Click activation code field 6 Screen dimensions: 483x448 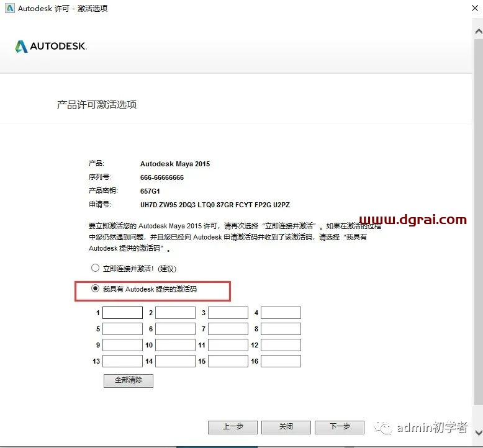(x=175, y=329)
